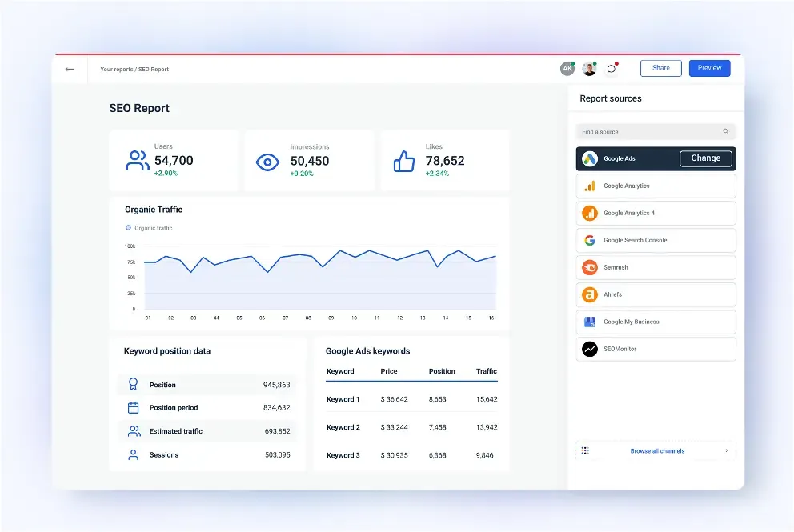Toggle the 'Organic traffic' legend marker
794x532 pixels.
point(128,228)
